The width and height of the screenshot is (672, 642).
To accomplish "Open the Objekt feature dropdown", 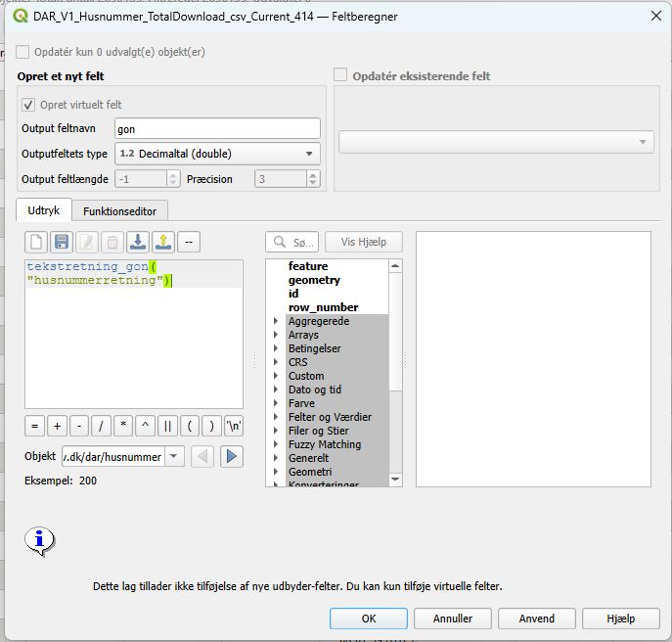I will pos(174,456).
